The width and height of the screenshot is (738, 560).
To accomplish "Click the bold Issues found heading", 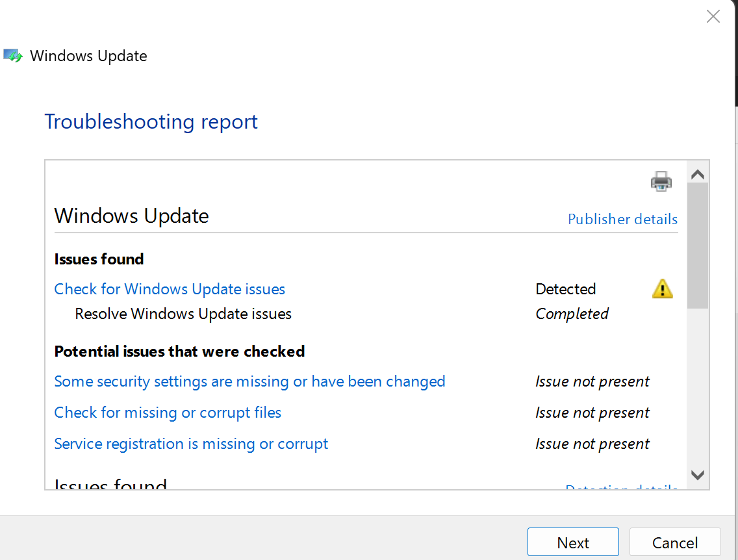I will (99, 259).
